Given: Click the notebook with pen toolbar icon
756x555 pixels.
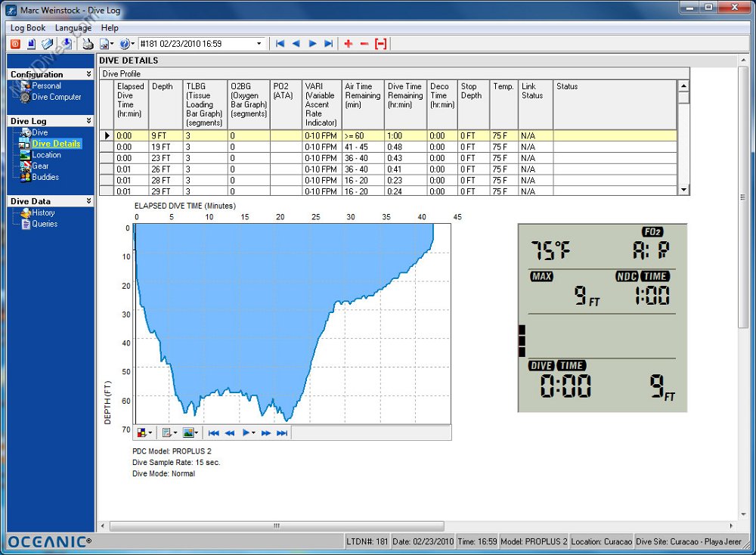Looking at the screenshot, I should (x=48, y=44).
